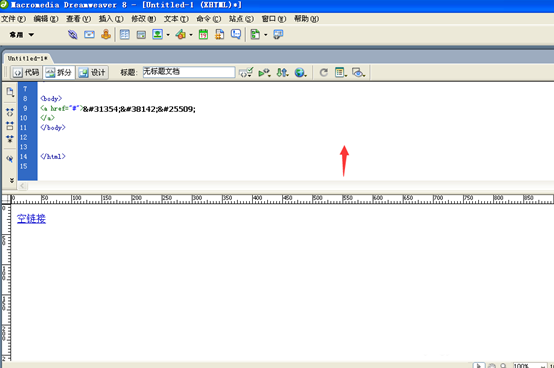Click the Insert Media icon
Viewport: 554px width, 368px height.
coord(181,35)
